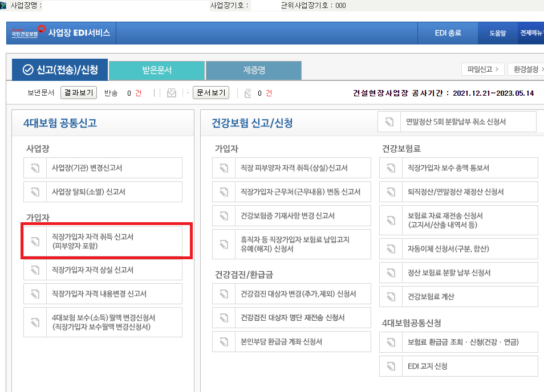Click document icon beside 건강검진 대상자 변경 신청서

coord(224,294)
